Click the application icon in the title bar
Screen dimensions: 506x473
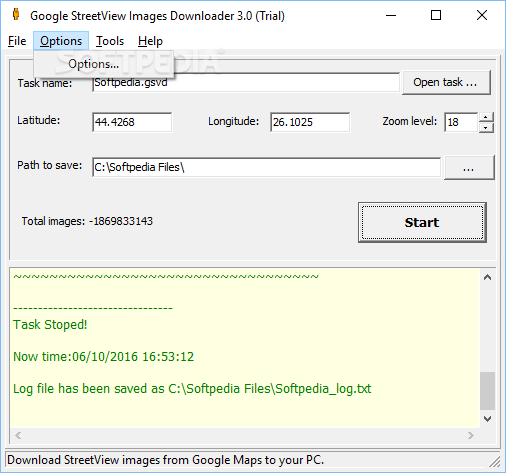click(15, 15)
